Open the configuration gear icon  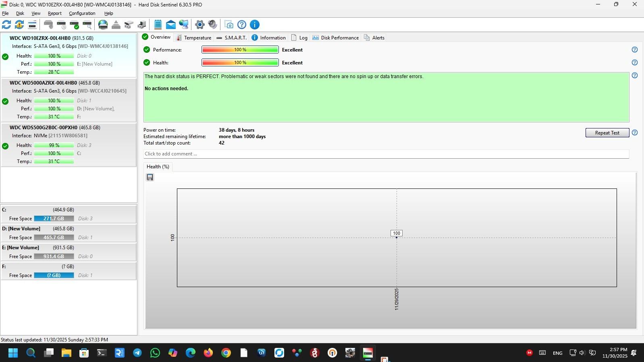point(199,25)
